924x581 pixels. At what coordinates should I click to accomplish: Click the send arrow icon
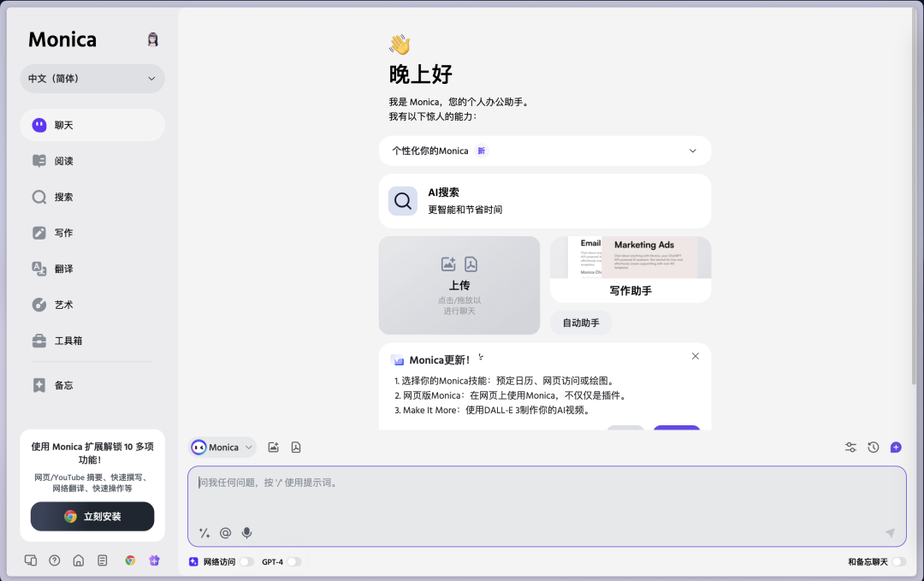tap(890, 533)
